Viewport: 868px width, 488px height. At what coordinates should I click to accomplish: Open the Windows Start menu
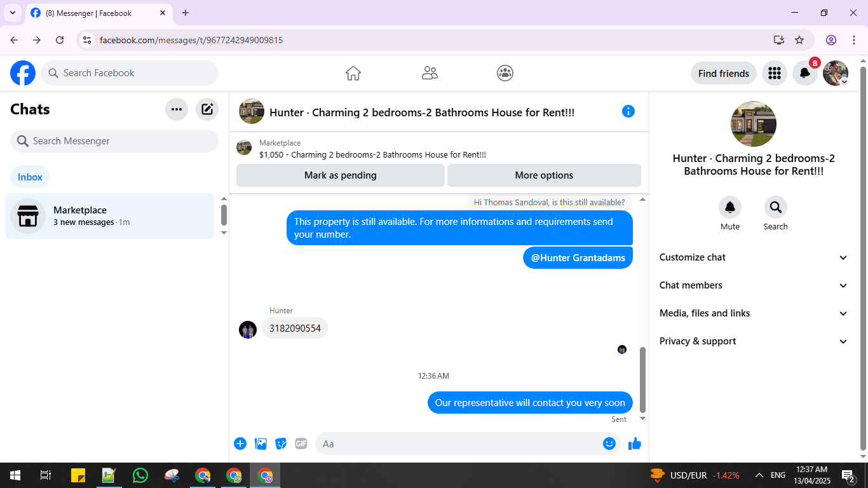[15, 475]
